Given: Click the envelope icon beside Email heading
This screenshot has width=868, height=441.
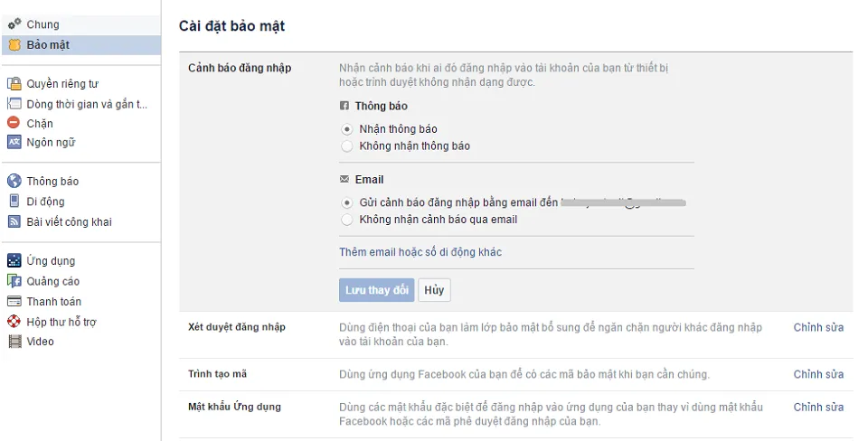Looking at the screenshot, I should coord(344,179).
